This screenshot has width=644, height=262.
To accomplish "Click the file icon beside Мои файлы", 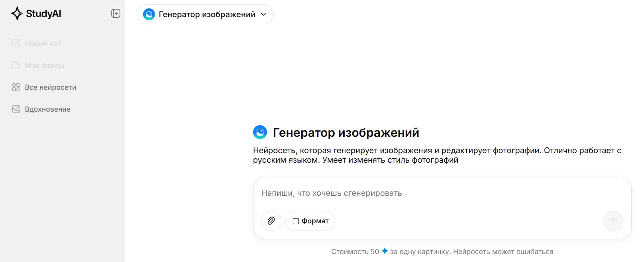I will [16, 65].
